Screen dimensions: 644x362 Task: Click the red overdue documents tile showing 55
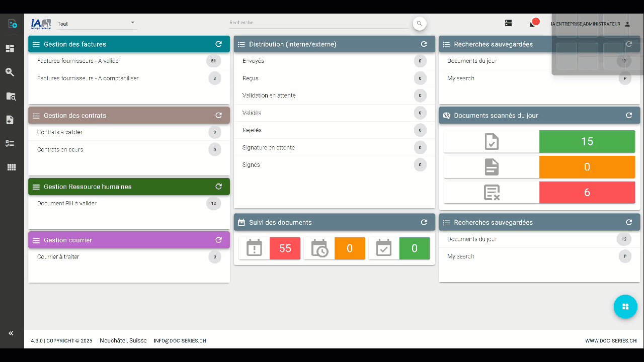point(285,248)
